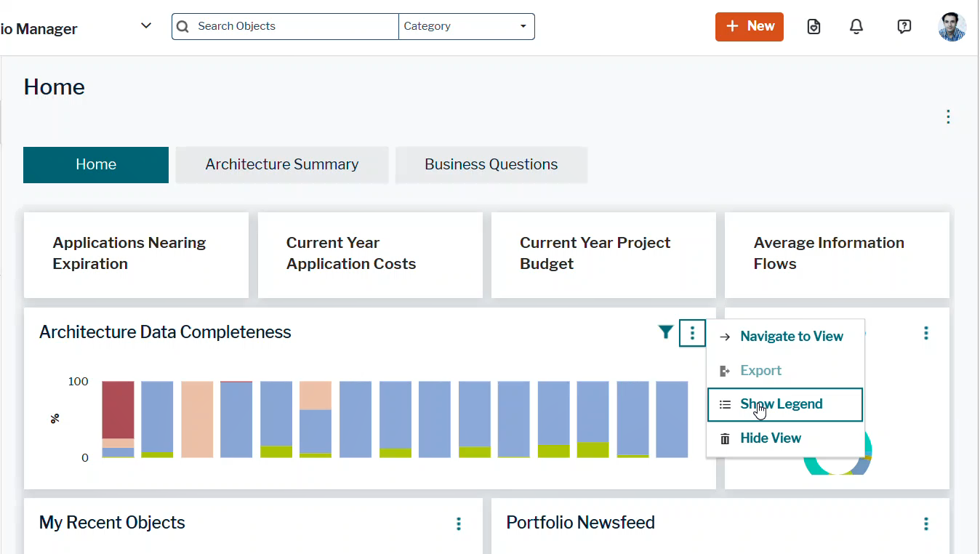Click the Home page three-dot options icon

click(x=947, y=117)
